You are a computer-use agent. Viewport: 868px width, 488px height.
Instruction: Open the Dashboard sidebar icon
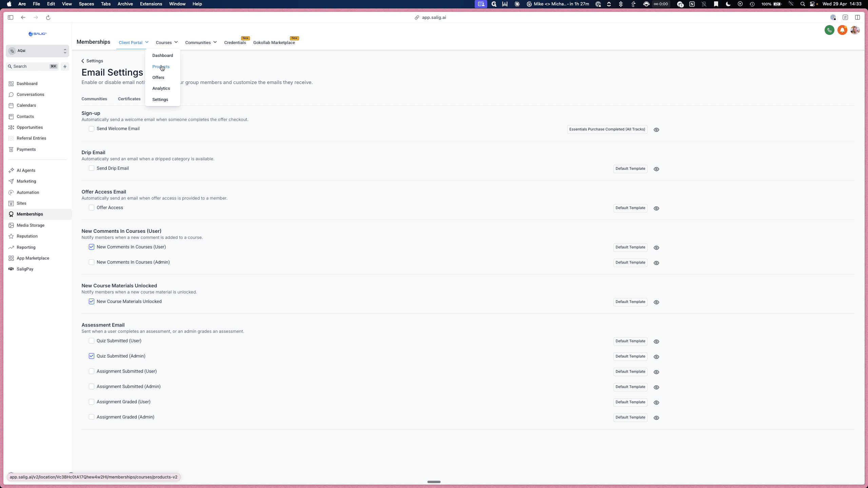click(11, 84)
